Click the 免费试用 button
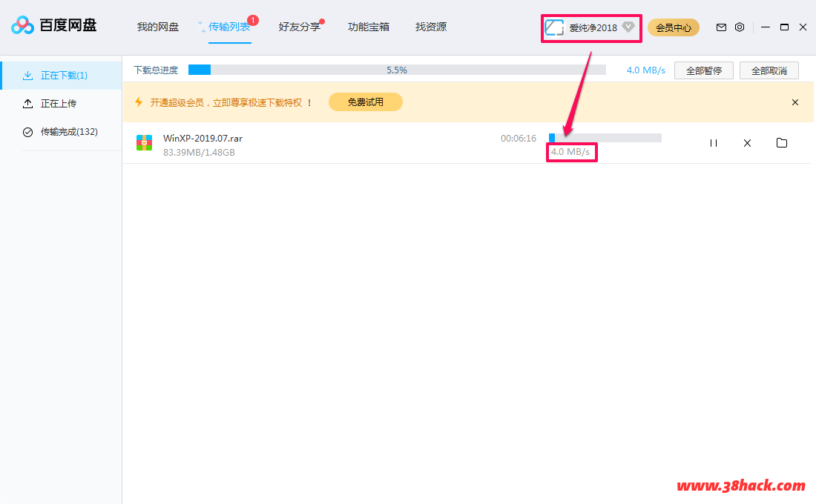 [x=365, y=102]
